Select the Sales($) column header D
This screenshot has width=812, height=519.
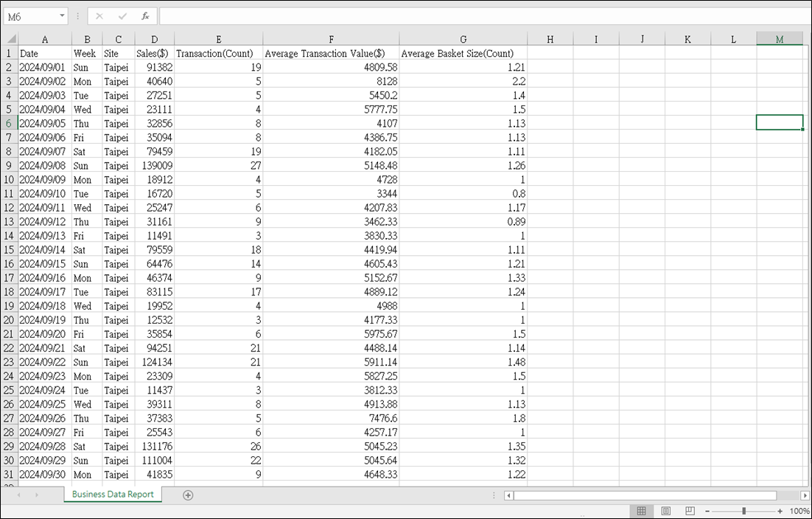coord(155,38)
